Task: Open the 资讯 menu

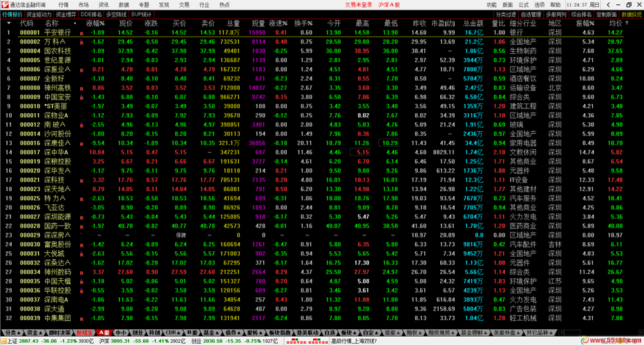Action: [104, 5]
